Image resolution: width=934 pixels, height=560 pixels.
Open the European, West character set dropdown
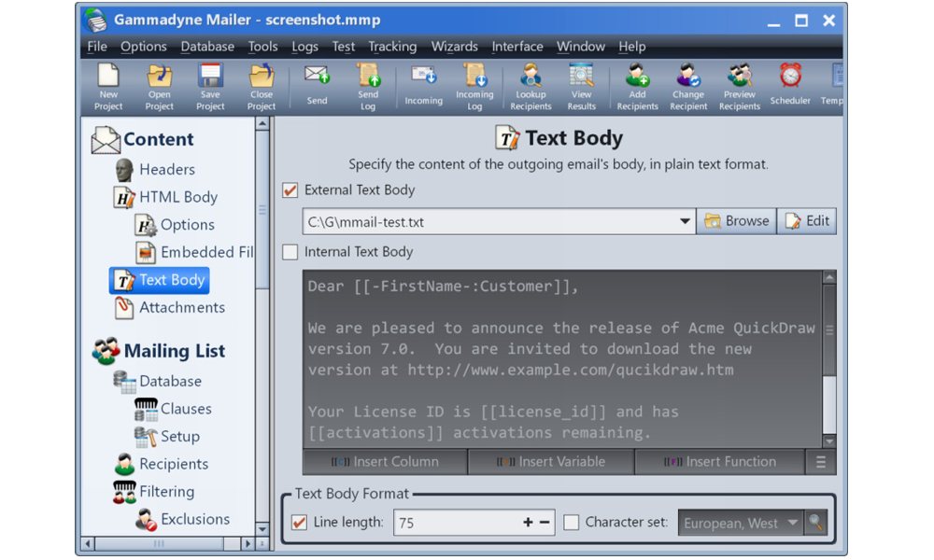(x=792, y=523)
